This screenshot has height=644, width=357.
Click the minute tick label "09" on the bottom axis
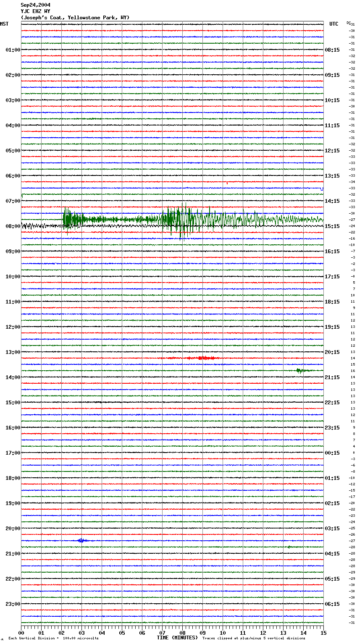[x=202, y=633]
